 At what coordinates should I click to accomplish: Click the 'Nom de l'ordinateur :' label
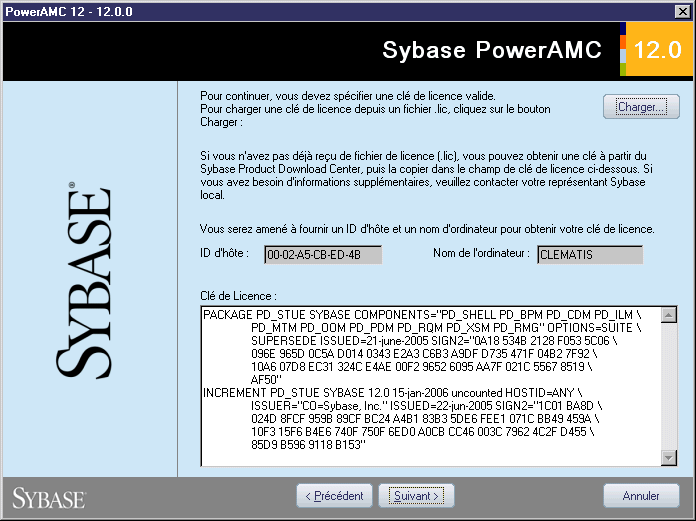481,253
